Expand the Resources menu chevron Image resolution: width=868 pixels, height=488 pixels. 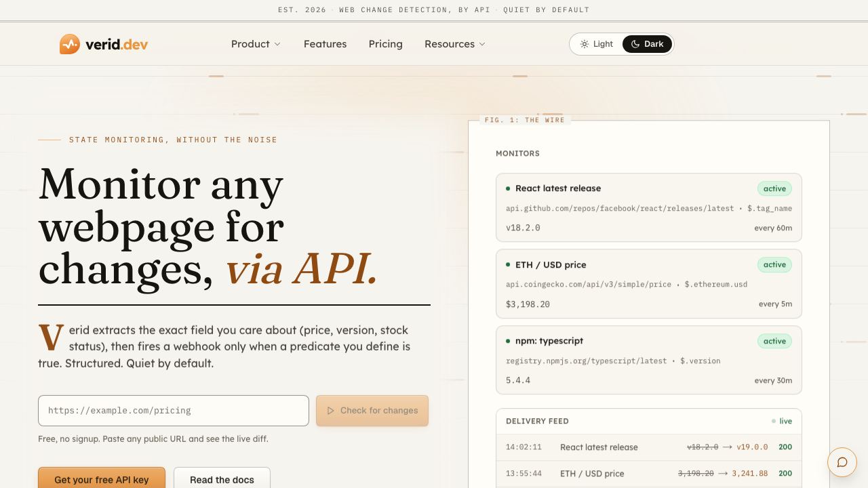[x=482, y=44]
